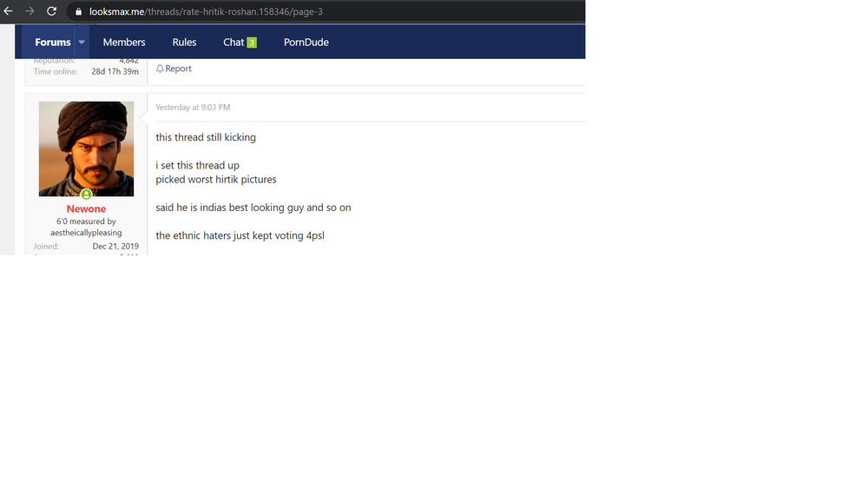868x489 pixels.
Task: Go to the Rules page
Action: click(184, 42)
